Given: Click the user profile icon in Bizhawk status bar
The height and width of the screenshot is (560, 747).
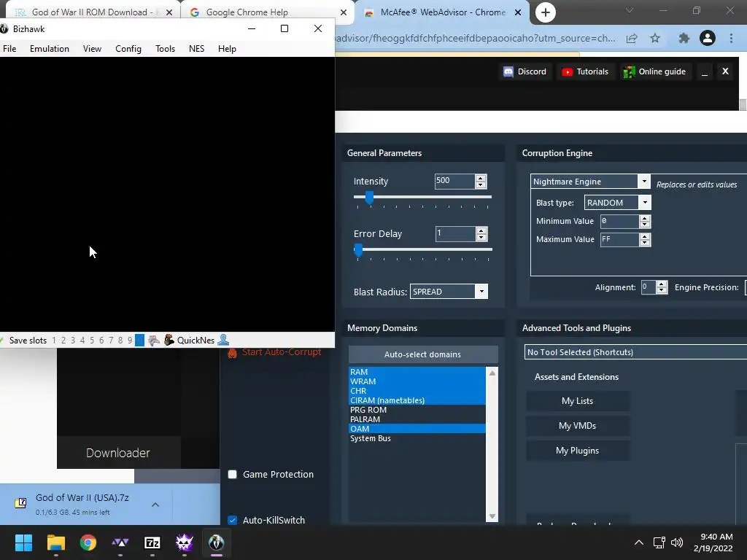Looking at the screenshot, I should coord(223,340).
